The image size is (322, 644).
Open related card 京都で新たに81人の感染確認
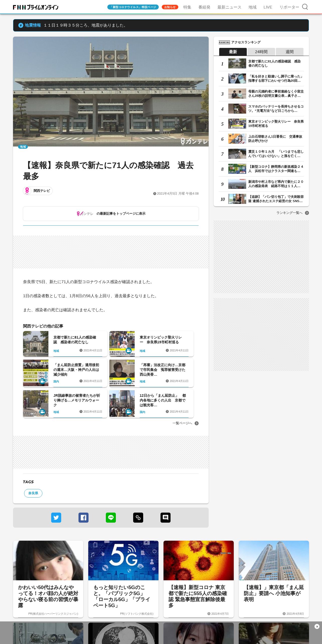(x=65, y=344)
